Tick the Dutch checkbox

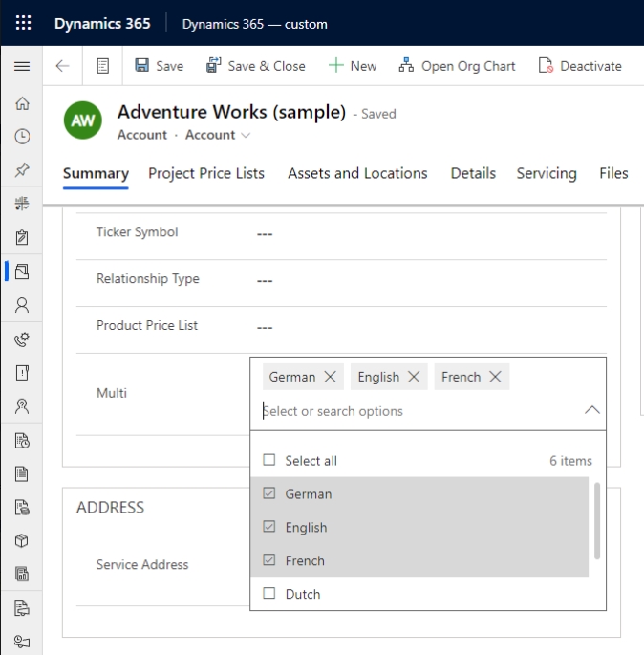click(269, 593)
